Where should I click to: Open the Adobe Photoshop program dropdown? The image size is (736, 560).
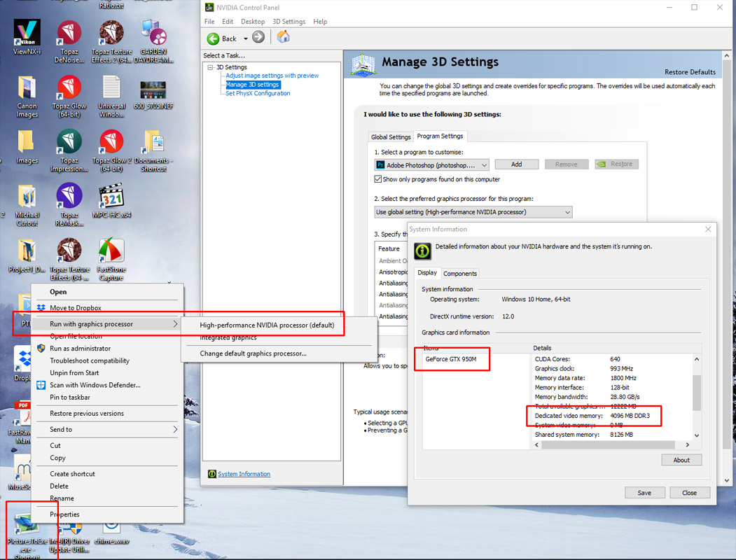[431, 165]
